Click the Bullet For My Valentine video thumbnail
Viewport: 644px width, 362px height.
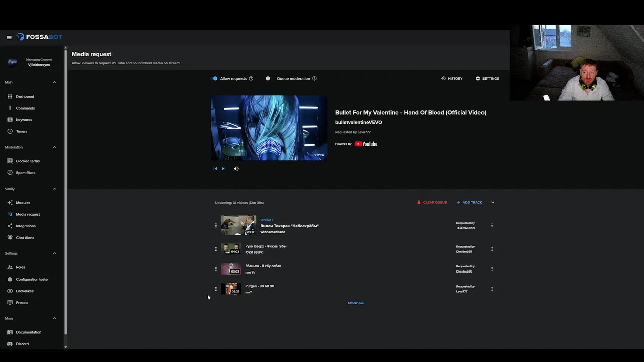[x=269, y=128]
